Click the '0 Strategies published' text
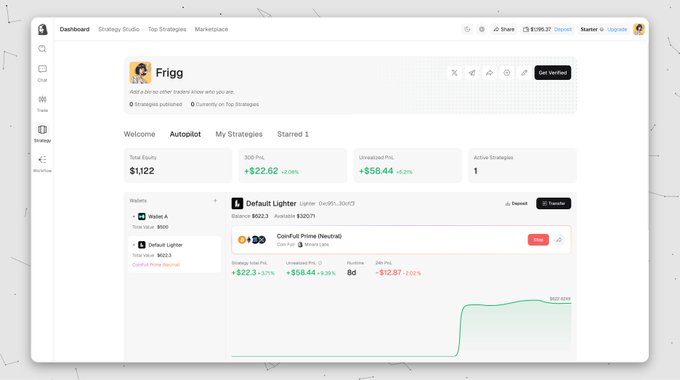This screenshot has width=680, height=380. point(156,104)
